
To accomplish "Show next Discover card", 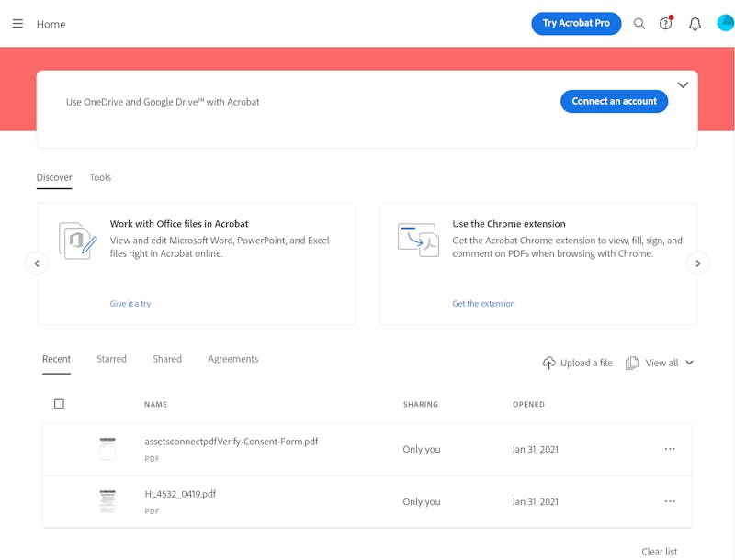I will click(697, 263).
